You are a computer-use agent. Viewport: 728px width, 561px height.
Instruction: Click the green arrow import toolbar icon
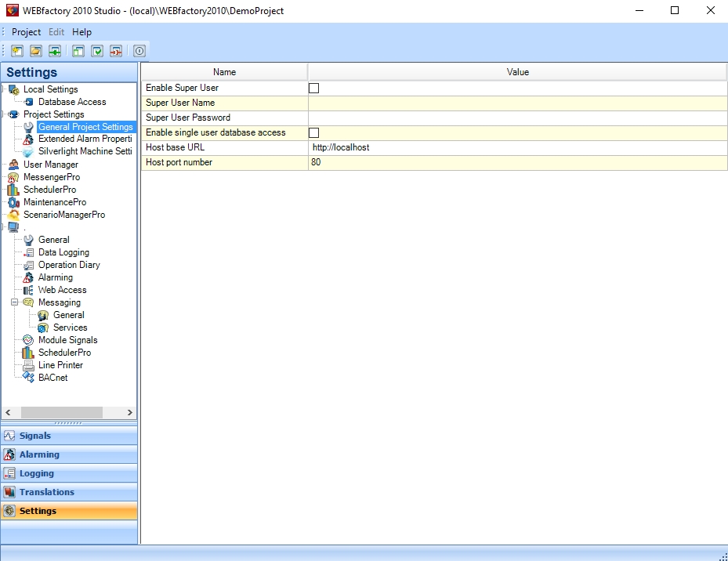click(x=55, y=51)
